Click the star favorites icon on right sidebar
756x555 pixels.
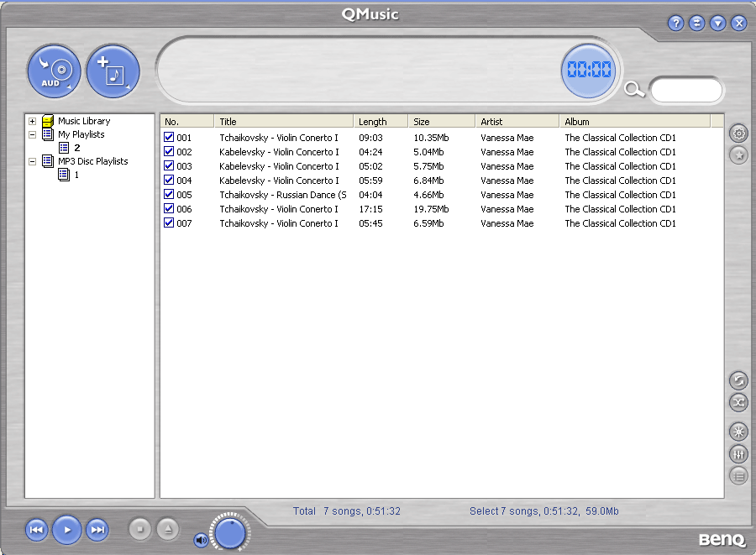click(x=738, y=155)
